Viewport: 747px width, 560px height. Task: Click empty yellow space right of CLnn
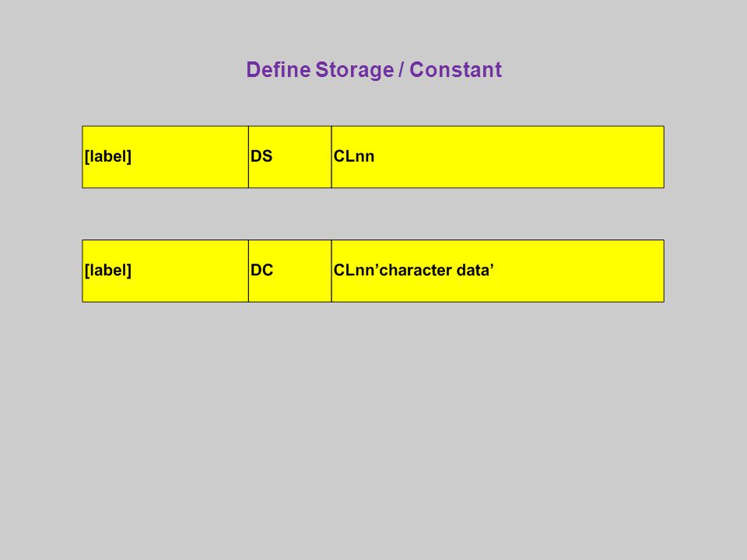(x=519, y=156)
